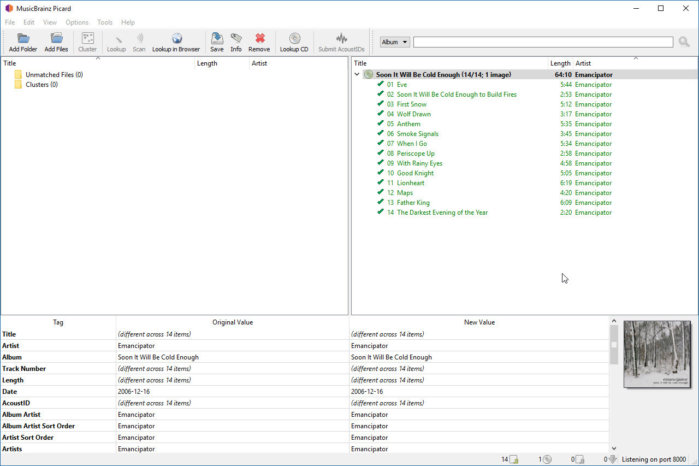
Task: Click the Cluster toolbar icon
Action: click(x=87, y=39)
